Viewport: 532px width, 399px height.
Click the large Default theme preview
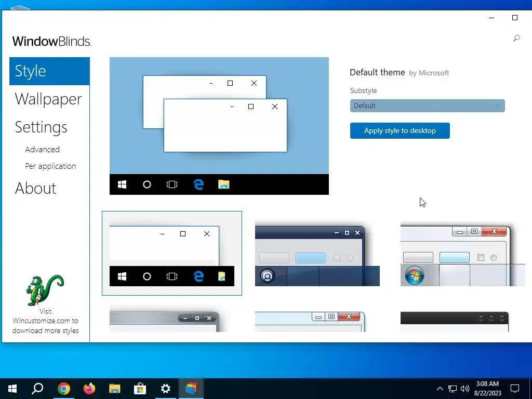click(219, 126)
